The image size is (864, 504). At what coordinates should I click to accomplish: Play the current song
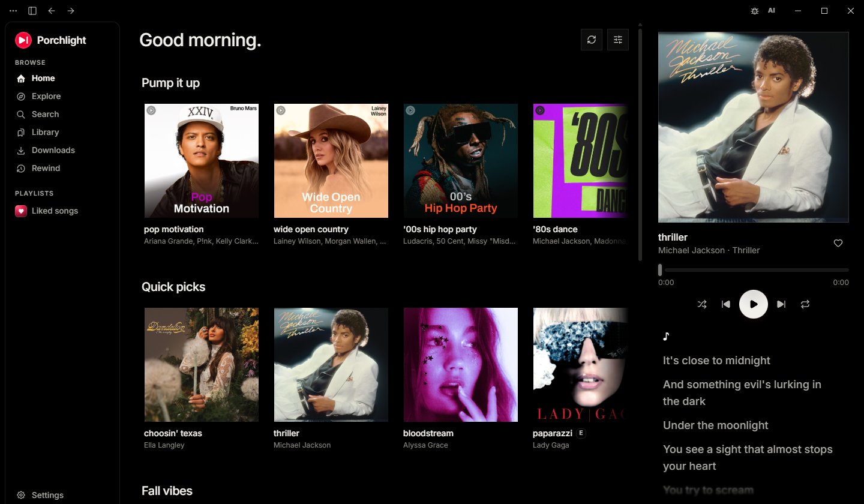point(754,304)
